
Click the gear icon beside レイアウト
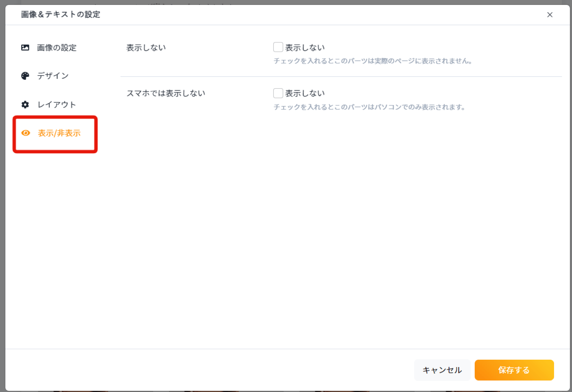point(25,104)
